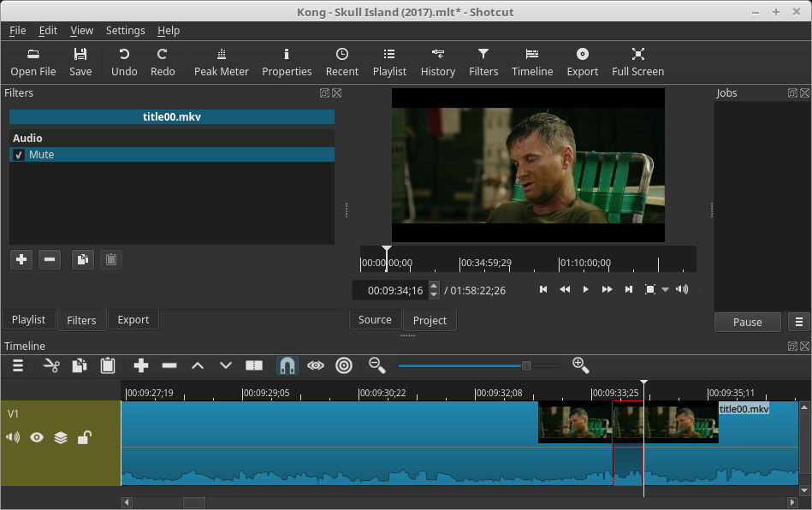Viewport: 812px width, 510px height.
Task: Open the Jobs panel menu button
Action: tap(798, 322)
